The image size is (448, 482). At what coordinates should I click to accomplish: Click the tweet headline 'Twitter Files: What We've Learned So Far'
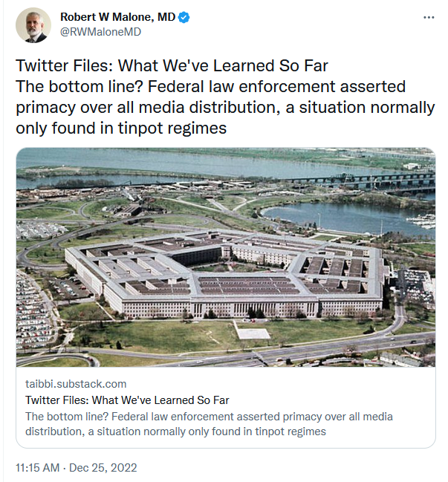coord(172,66)
